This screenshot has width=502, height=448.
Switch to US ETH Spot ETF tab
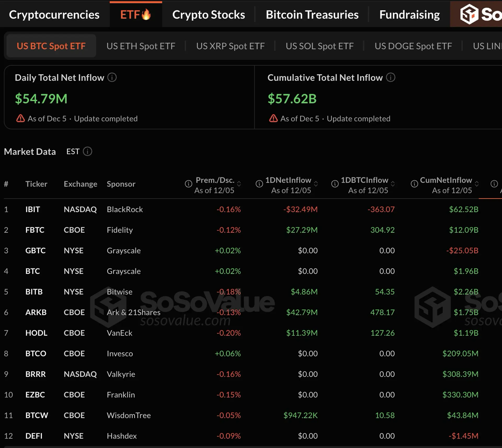(x=141, y=46)
